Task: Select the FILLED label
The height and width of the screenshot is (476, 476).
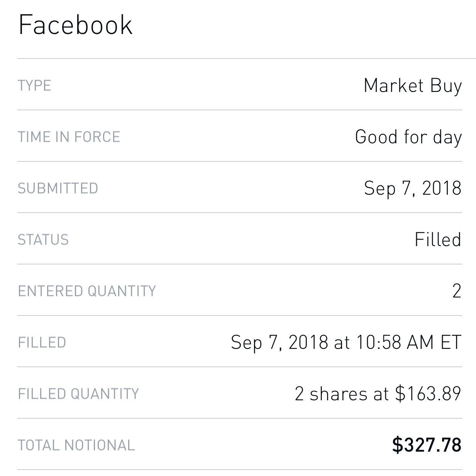Action: pyautogui.click(x=42, y=342)
